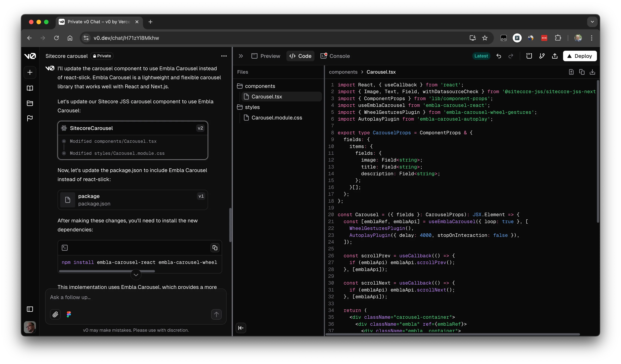Share the project with the upload icon

554,56
